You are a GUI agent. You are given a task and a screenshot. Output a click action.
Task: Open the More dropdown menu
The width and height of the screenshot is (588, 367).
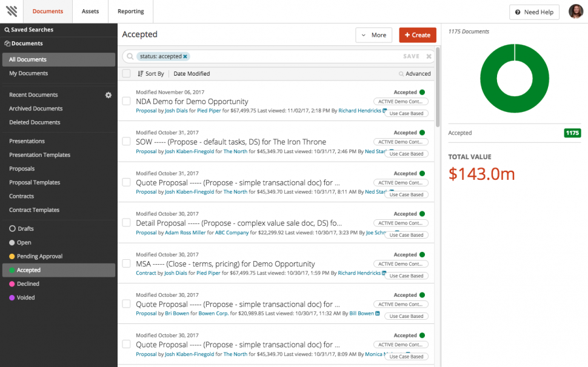[x=373, y=35]
